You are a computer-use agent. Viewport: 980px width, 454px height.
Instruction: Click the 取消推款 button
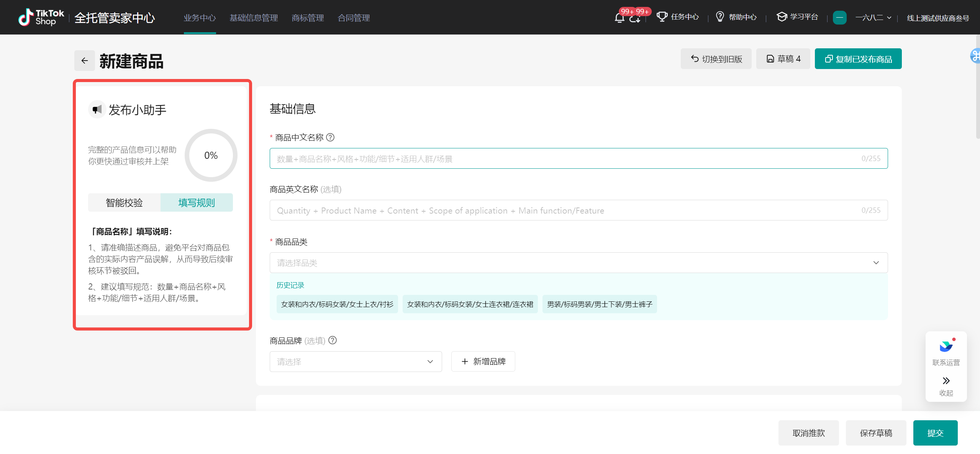pos(808,433)
